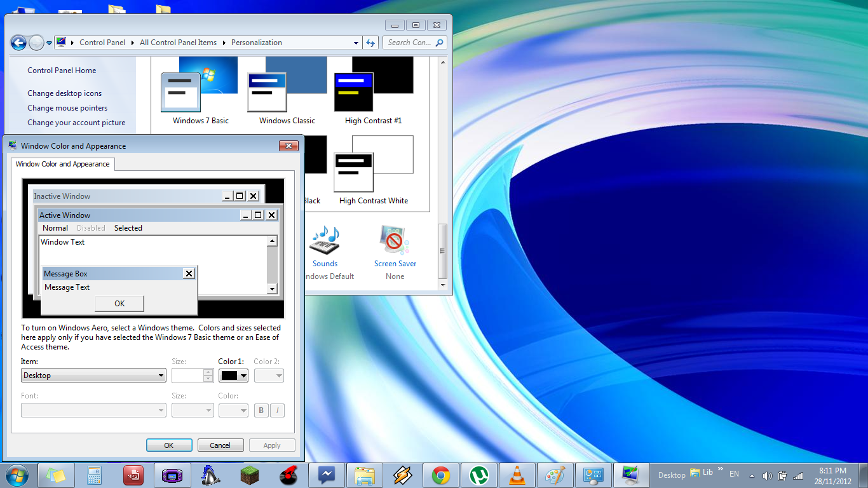Open the font Color swatch picker
This screenshot has height=488, width=868.
[233, 410]
